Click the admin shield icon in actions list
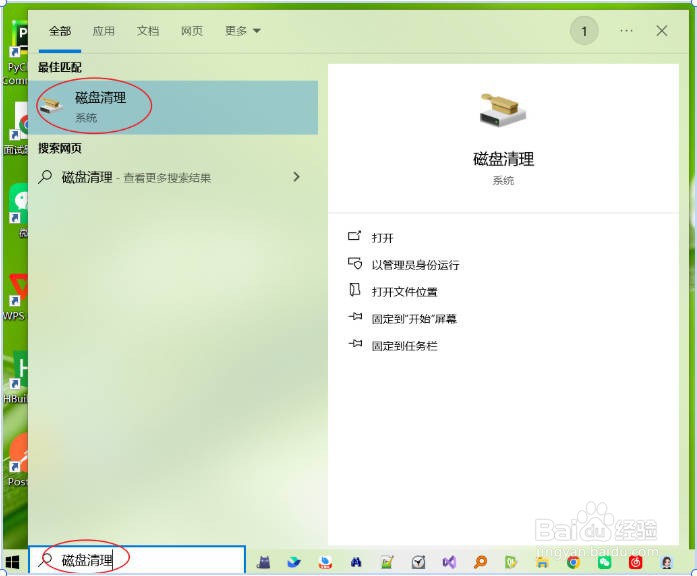Screen dimensions: 697x576 click(355, 263)
